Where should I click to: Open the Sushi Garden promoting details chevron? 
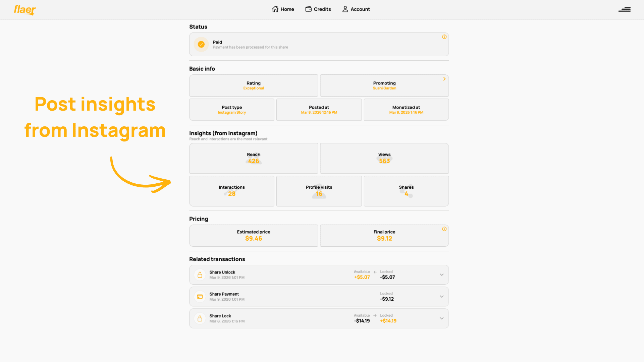pos(444,79)
